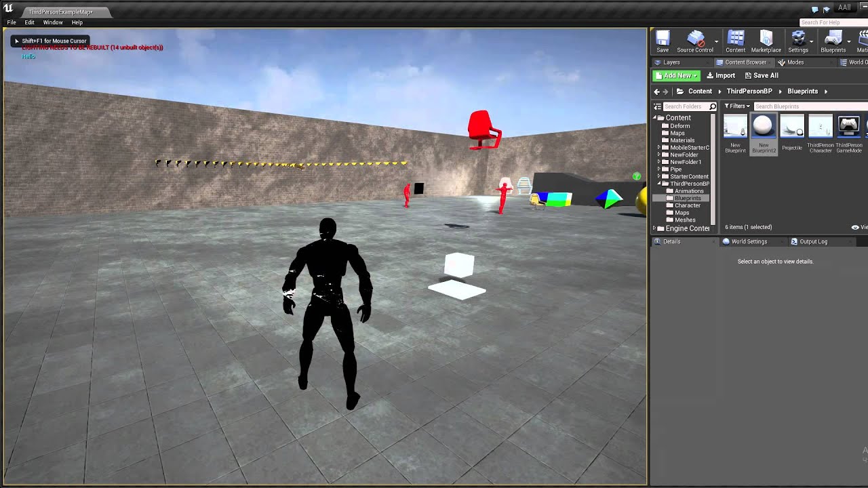The image size is (868, 488).
Task: Open the feedback chat bubble icon
Action: pyautogui.click(x=815, y=9)
